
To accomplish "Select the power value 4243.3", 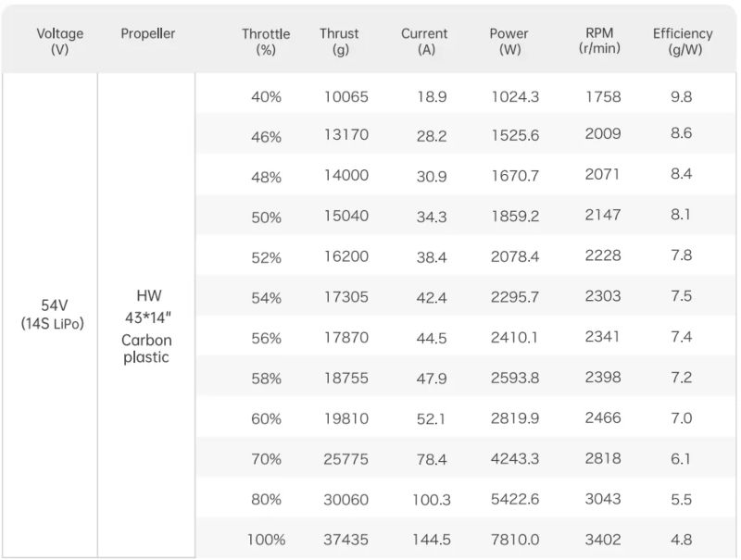I will pos(515,459).
